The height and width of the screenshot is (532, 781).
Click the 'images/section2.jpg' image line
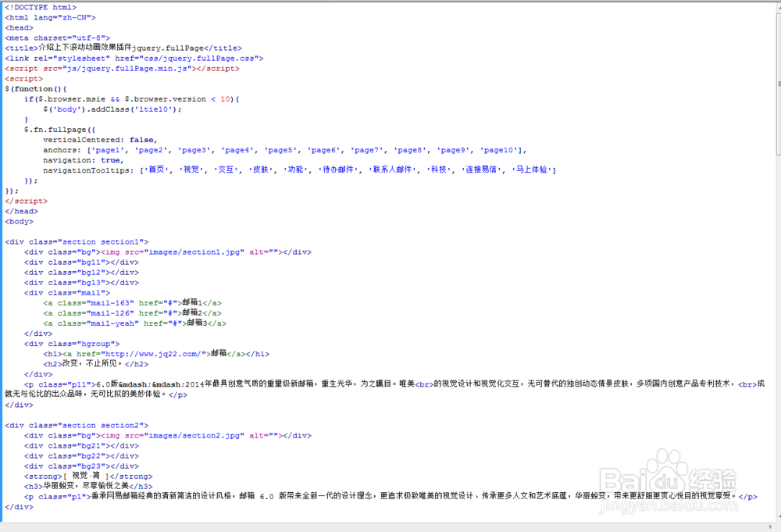pyautogui.click(x=168, y=436)
